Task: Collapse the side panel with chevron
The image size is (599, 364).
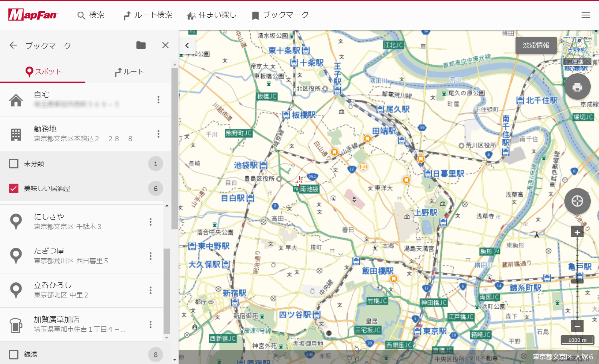Action: (x=187, y=45)
